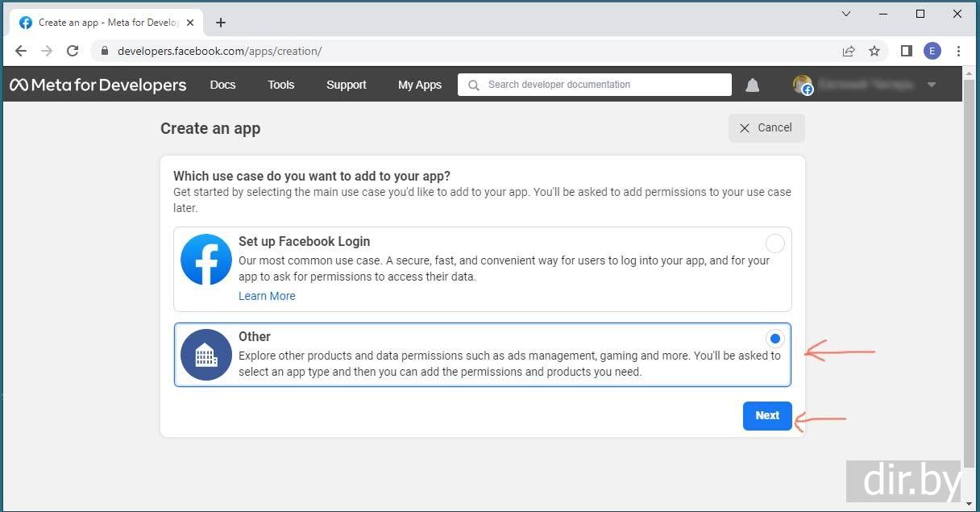Screen dimensions: 980x512
Task: Reload the page with refresh icon
Action: 73,51
